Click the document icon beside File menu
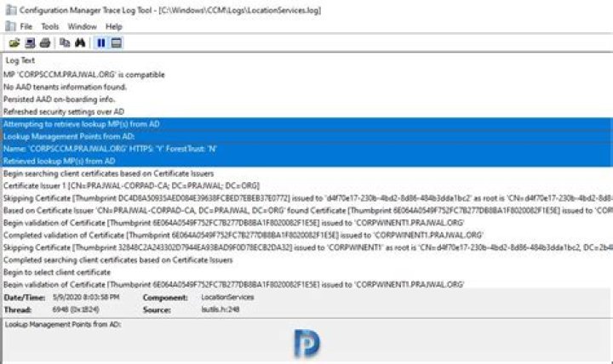 tap(10, 26)
